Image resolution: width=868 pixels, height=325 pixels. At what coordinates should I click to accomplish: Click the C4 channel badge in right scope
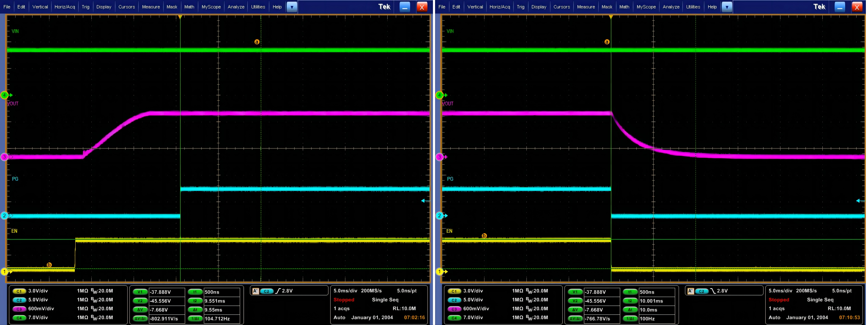click(454, 318)
